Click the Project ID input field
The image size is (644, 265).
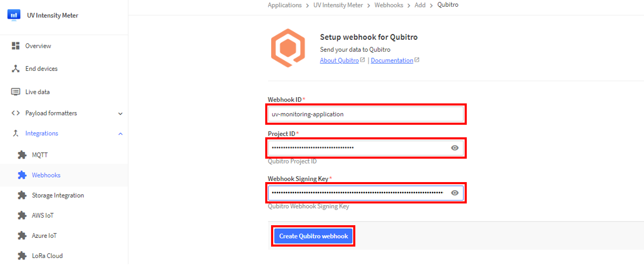click(x=366, y=148)
